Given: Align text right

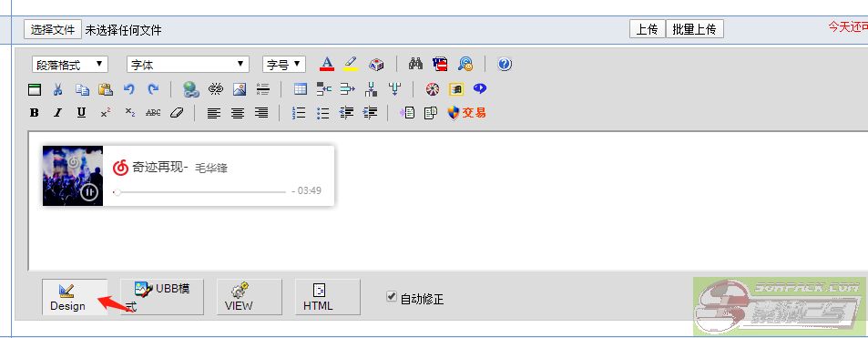Looking at the screenshot, I should (261, 113).
